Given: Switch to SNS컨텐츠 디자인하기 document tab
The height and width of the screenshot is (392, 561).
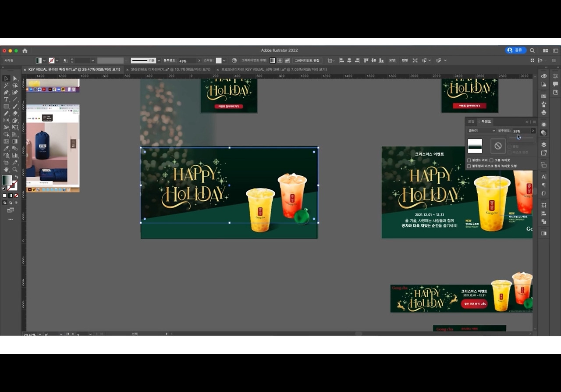Looking at the screenshot, I should [170, 69].
